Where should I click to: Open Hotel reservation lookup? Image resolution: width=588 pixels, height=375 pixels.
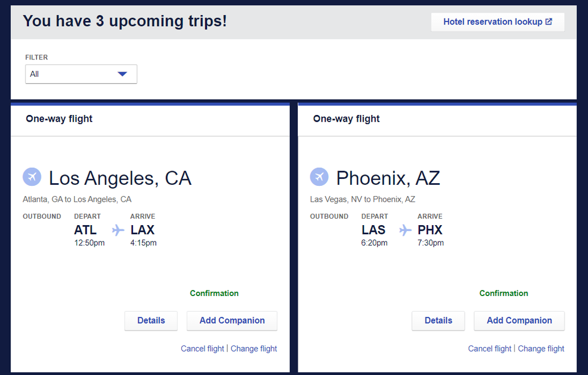pyautogui.click(x=497, y=22)
